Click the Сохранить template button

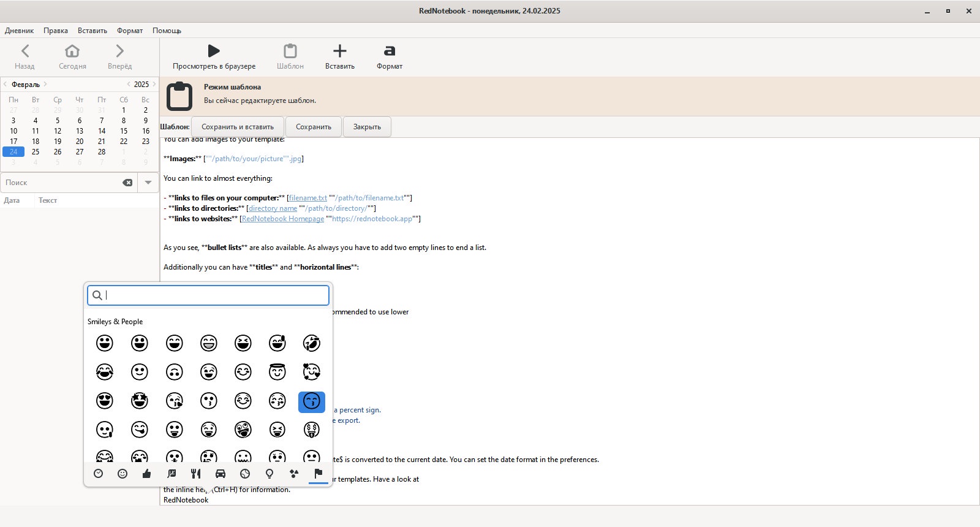coord(314,127)
